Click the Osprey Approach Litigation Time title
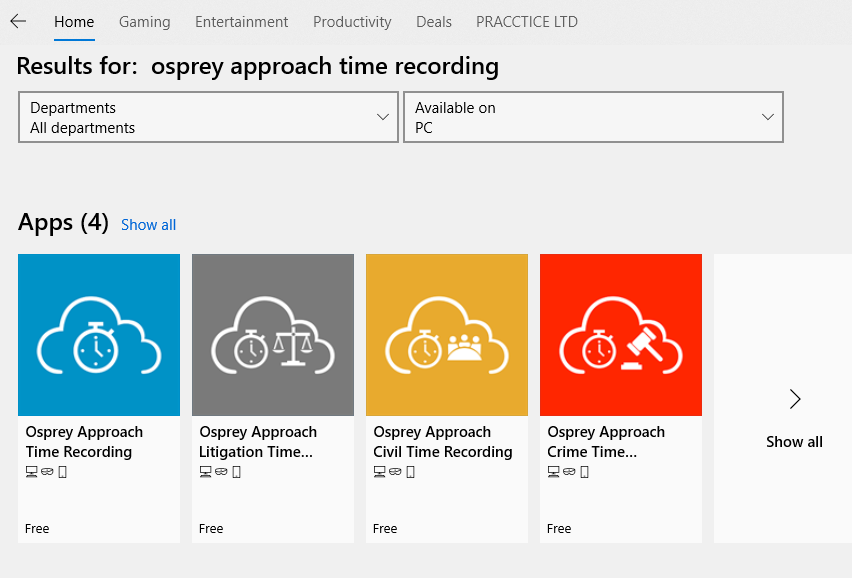The width and height of the screenshot is (852, 578). click(258, 442)
